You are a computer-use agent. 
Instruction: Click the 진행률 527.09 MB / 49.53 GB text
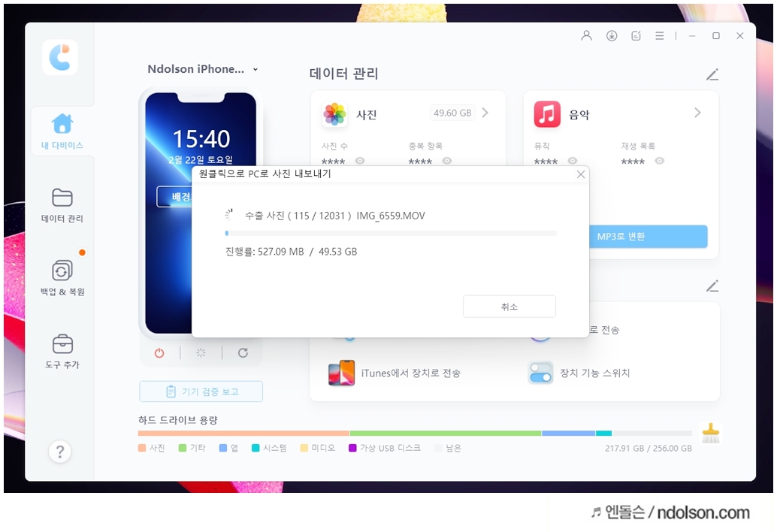(291, 252)
